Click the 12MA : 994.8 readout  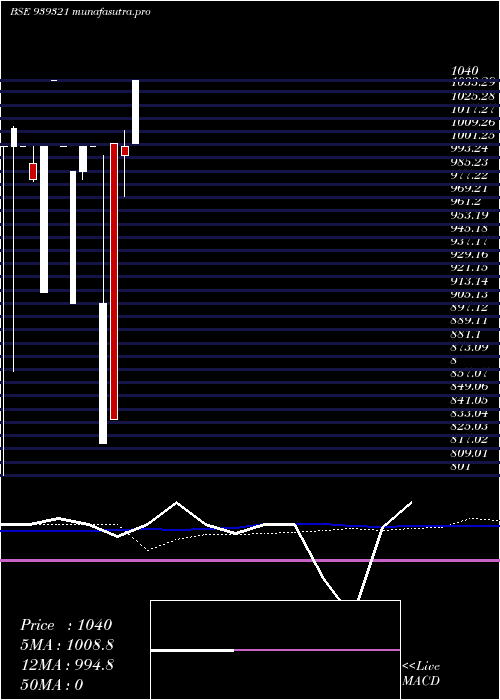click(67, 665)
